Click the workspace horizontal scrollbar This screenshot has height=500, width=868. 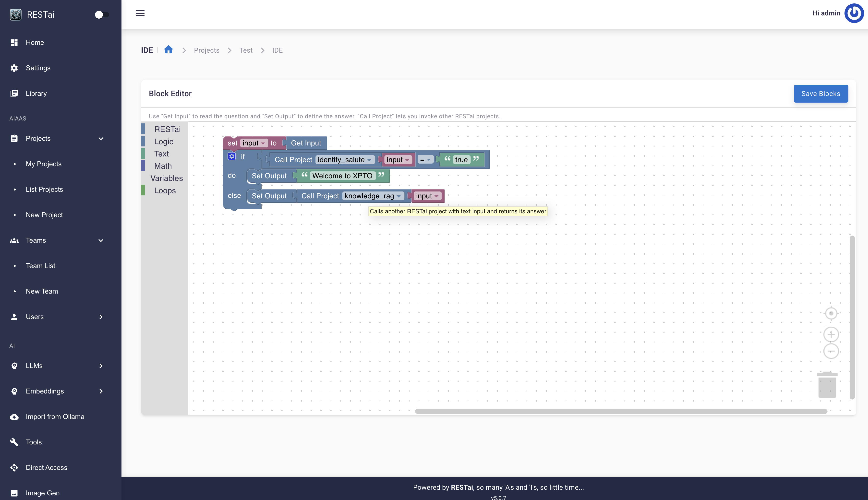pyautogui.click(x=621, y=411)
